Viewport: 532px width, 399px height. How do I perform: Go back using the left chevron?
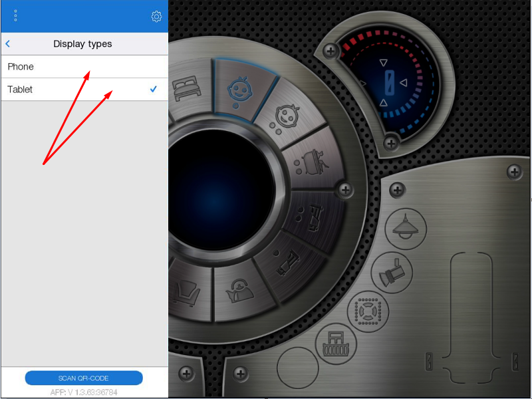[8, 44]
